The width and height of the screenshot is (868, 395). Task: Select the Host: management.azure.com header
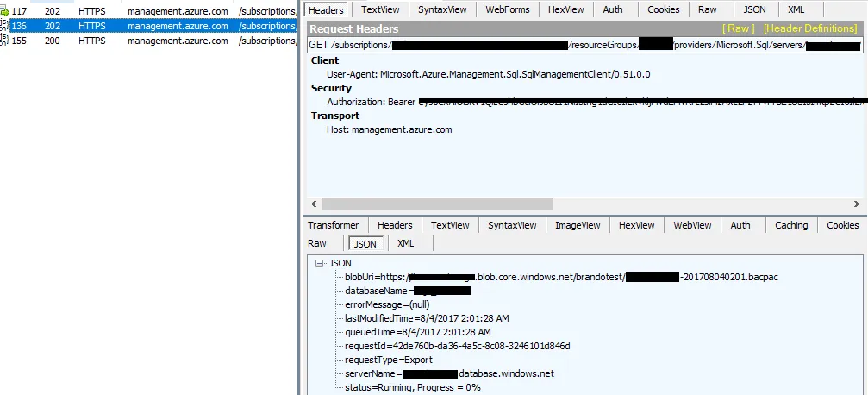pyautogui.click(x=389, y=129)
